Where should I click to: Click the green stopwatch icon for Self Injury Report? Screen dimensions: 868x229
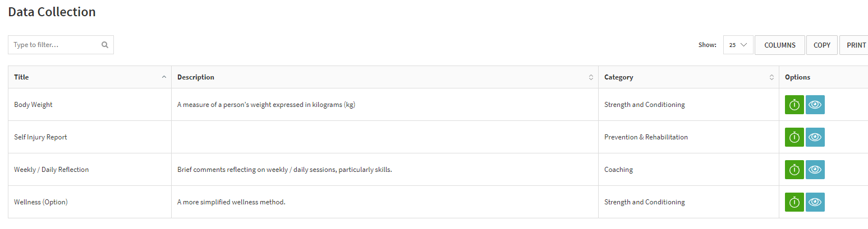pyautogui.click(x=794, y=137)
